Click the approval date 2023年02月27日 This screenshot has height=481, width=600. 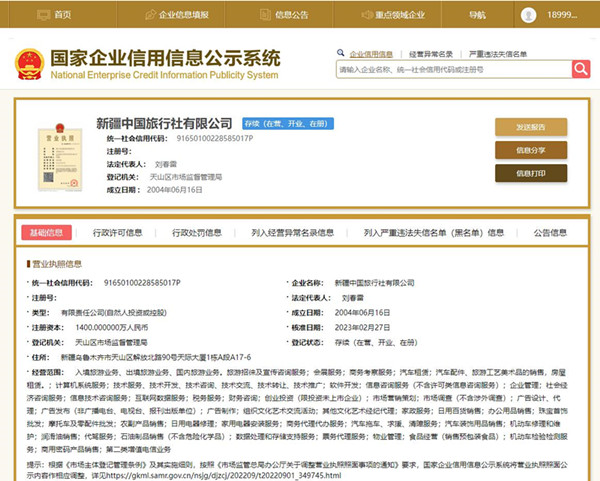(362, 328)
